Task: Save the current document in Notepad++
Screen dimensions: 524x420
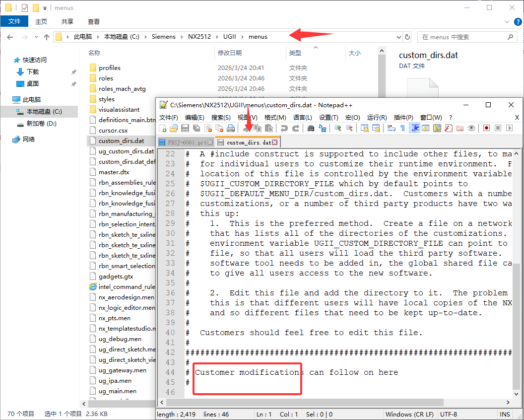Action: click(x=185, y=128)
